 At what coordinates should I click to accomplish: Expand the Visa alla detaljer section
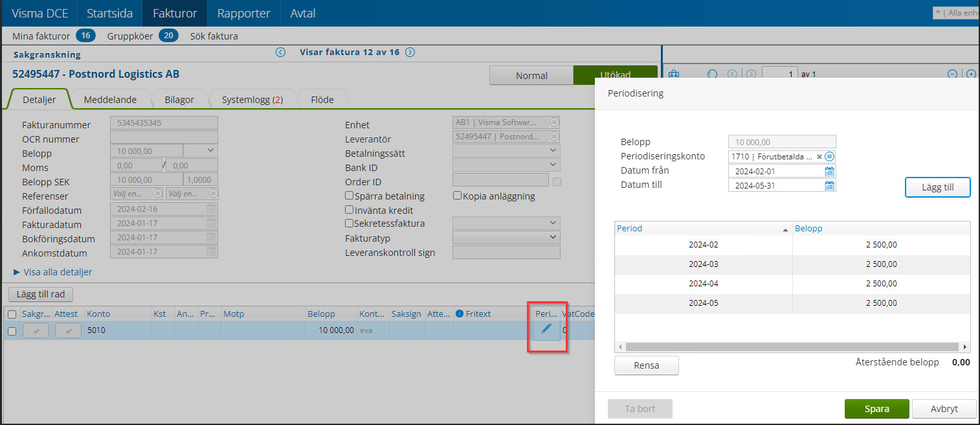pos(58,273)
